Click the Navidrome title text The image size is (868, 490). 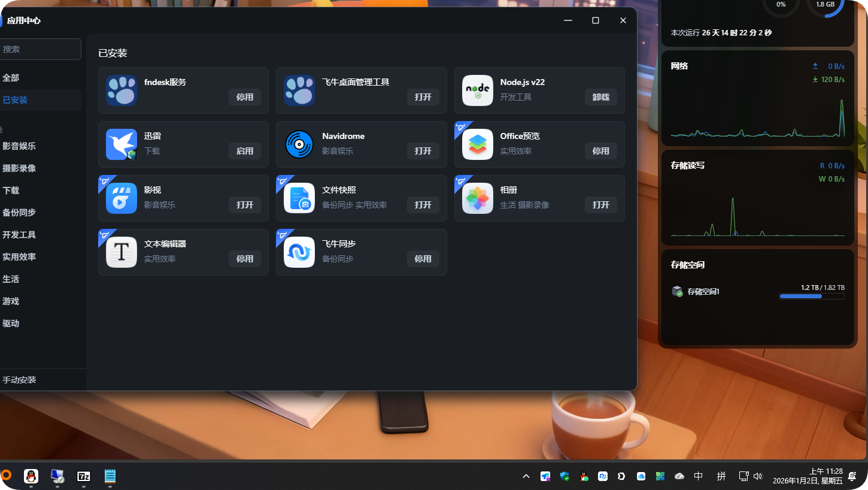pos(343,136)
